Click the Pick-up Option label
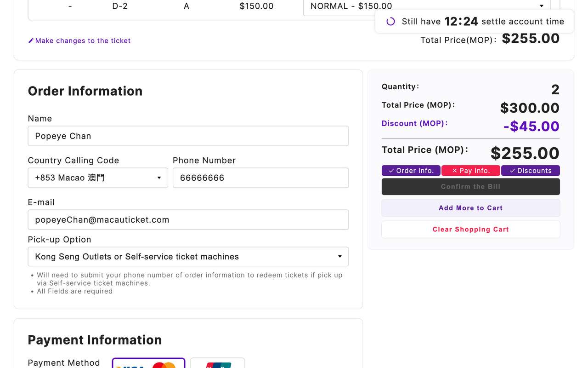Viewport: 588px width, 368px height. coord(60,240)
